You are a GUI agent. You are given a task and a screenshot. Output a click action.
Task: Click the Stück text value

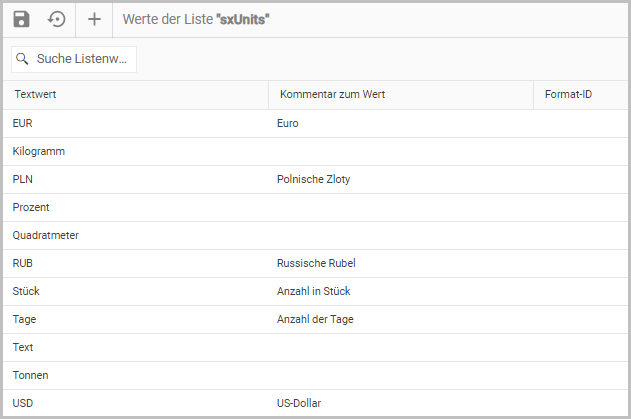click(26, 291)
